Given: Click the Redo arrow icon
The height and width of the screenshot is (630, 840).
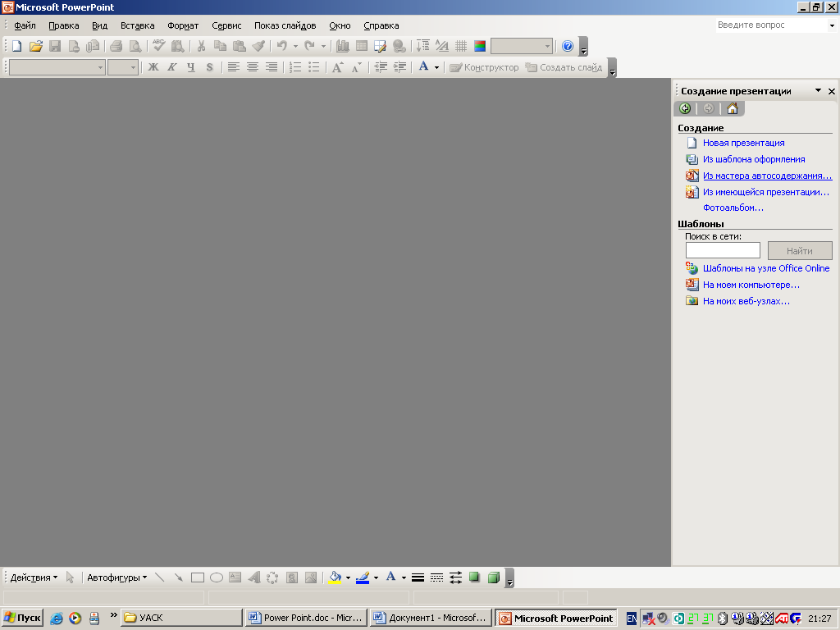Looking at the screenshot, I should coord(309,46).
